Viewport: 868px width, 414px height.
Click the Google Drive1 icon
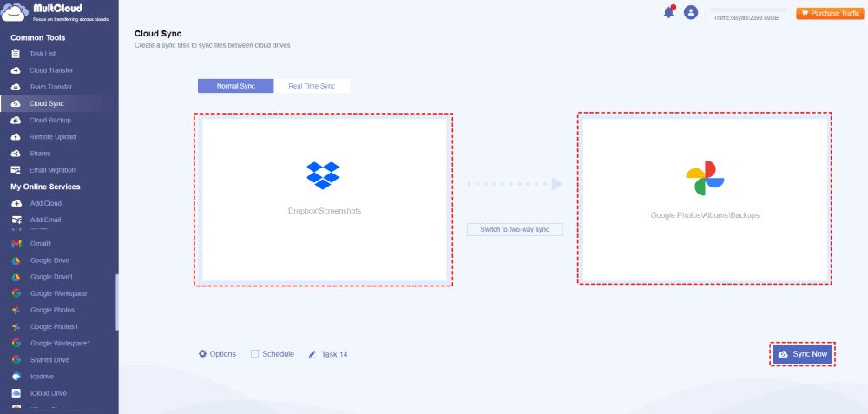tap(16, 277)
